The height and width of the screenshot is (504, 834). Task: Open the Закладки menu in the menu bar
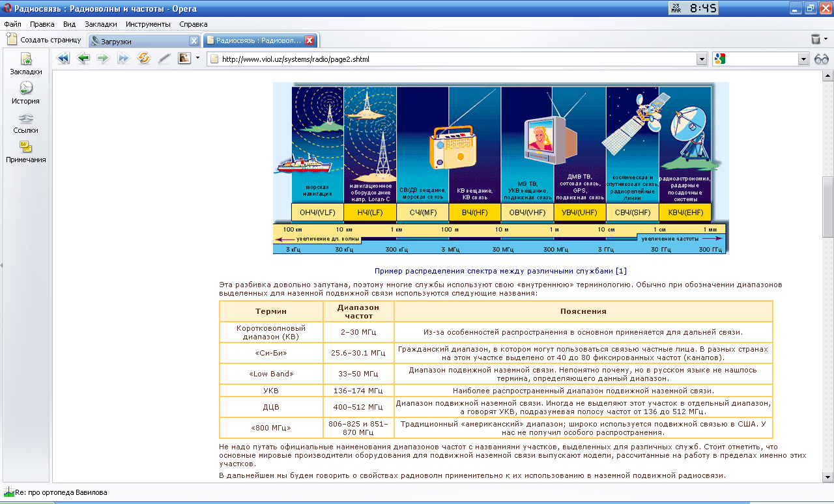[x=100, y=24]
